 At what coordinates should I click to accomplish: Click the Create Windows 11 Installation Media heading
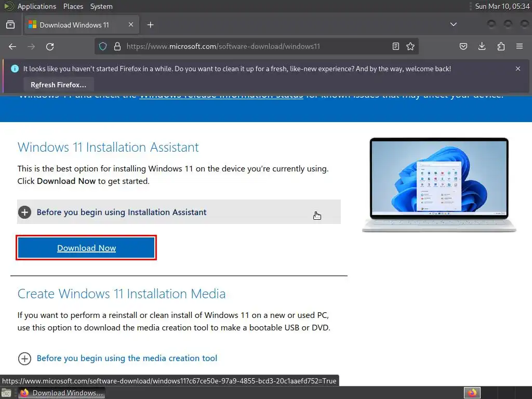tap(122, 294)
